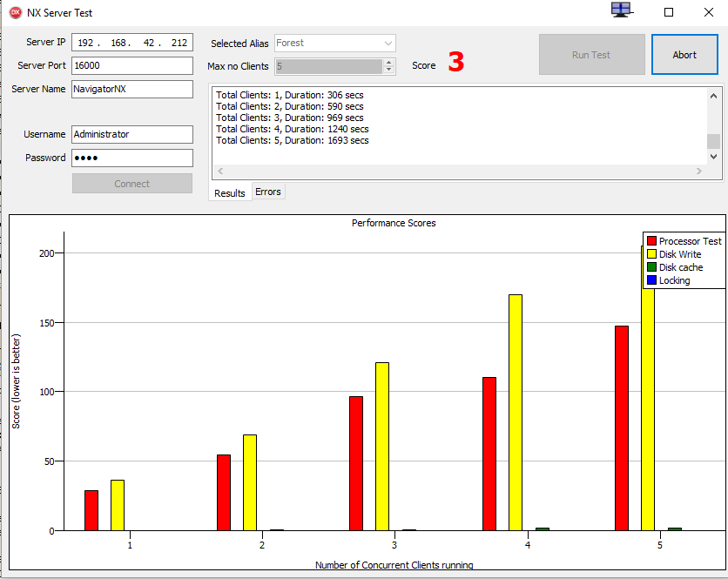Click the green Disk cache legend swatch
Viewport: 728px width, 579px height.
point(652,267)
